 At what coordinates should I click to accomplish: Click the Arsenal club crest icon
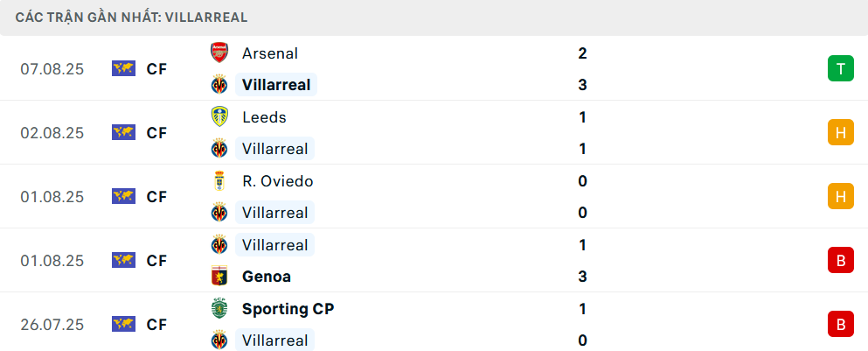pos(219,53)
